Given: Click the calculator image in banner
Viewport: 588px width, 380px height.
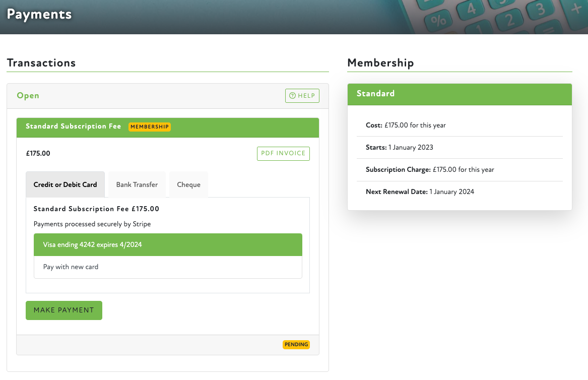Looking at the screenshot, I should tap(494, 17).
